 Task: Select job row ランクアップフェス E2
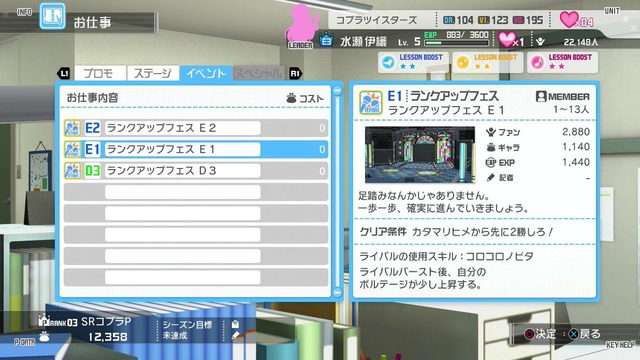[x=196, y=128]
